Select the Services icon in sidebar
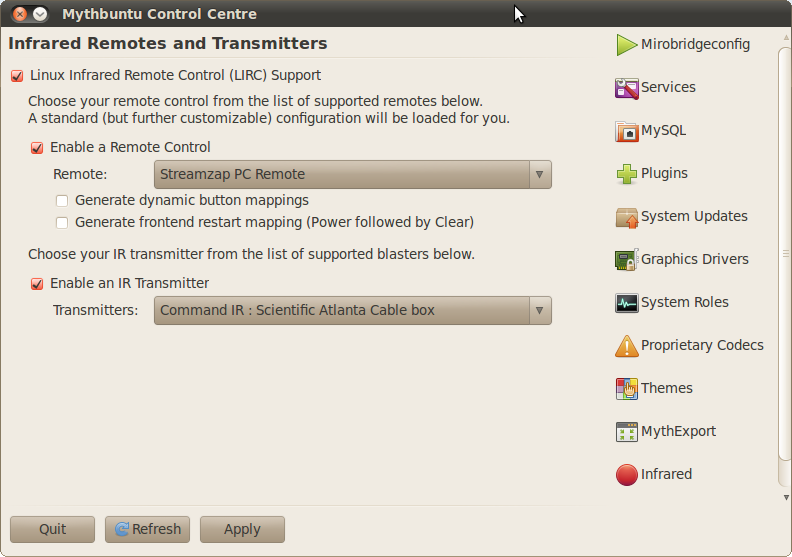Viewport: 792px width, 557px height. (x=627, y=88)
